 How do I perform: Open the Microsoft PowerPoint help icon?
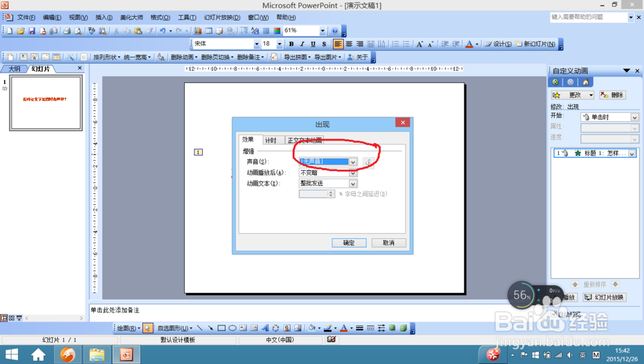coord(335,31)
